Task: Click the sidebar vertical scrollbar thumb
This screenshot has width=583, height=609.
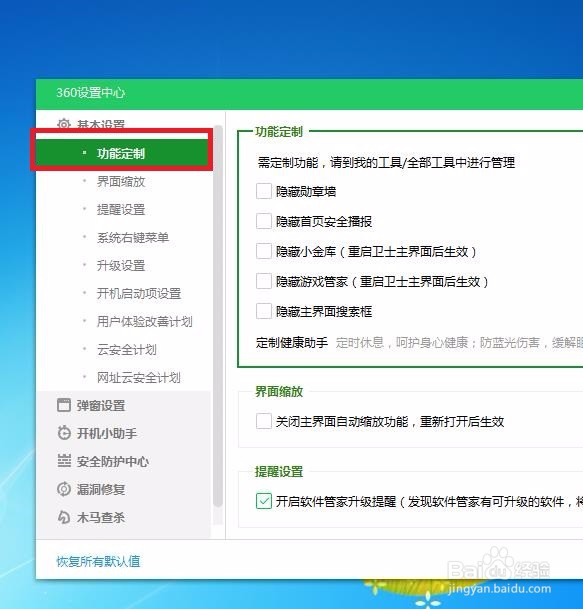Action: pyautogui.click(x=218, y=315)
